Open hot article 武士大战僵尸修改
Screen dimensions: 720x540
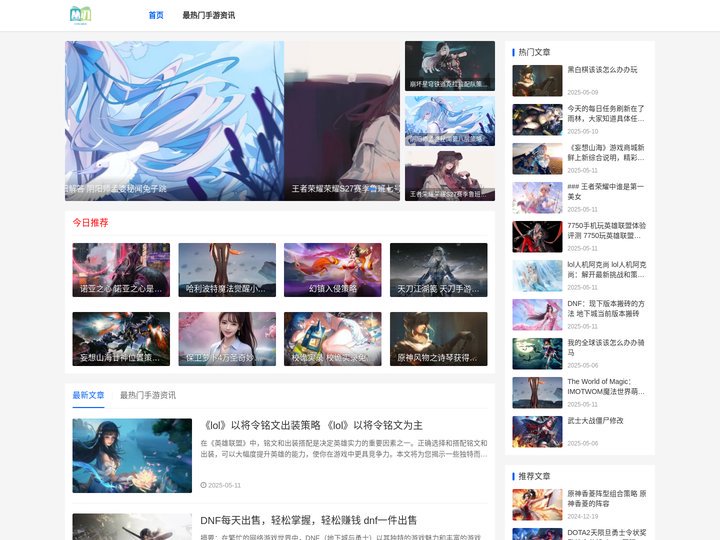(595, 421)
